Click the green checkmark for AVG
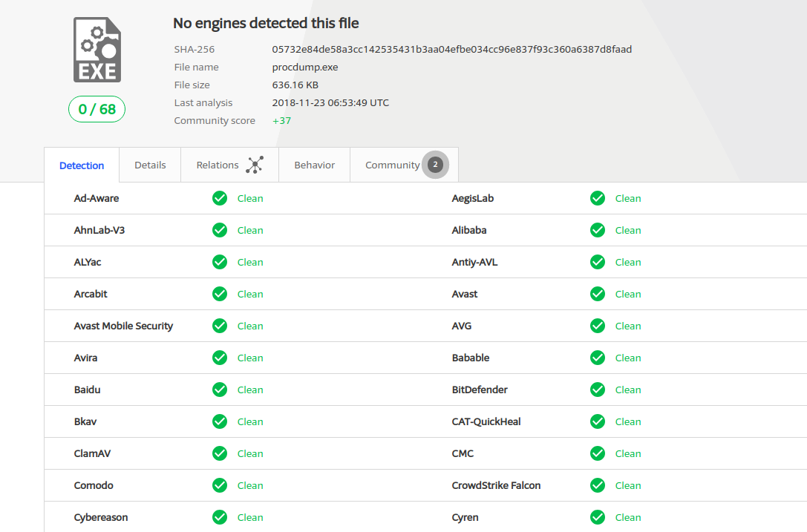The width and height of the screenshot is (807, 532). [598, 326]
